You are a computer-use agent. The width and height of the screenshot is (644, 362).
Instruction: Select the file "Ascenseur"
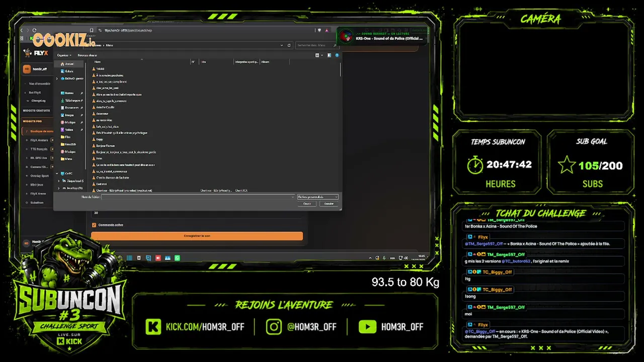pos(103,114)
